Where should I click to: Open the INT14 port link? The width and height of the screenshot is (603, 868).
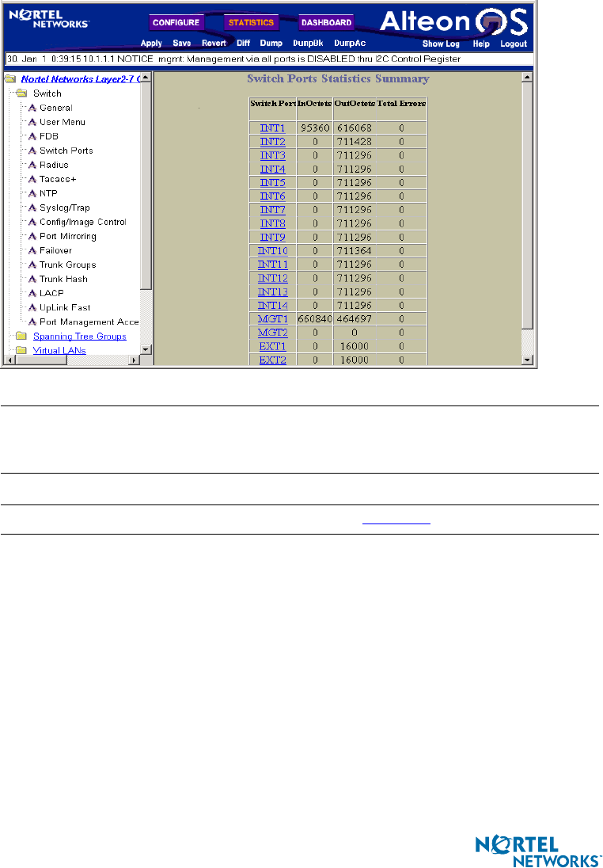click(x=273, y=306)
